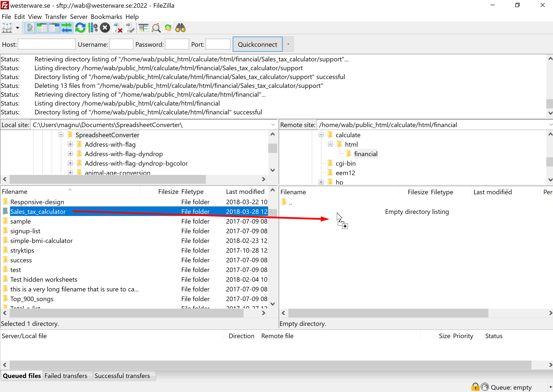Sort local list by Filesize column
This screenshot has height=392, width=553.
[x=160, y=191]
